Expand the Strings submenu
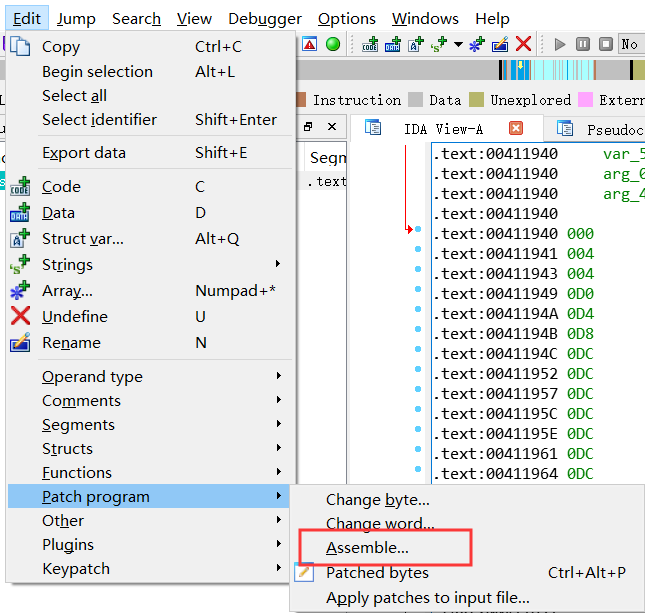Viewport: 645px width, 613px height. 278,264
